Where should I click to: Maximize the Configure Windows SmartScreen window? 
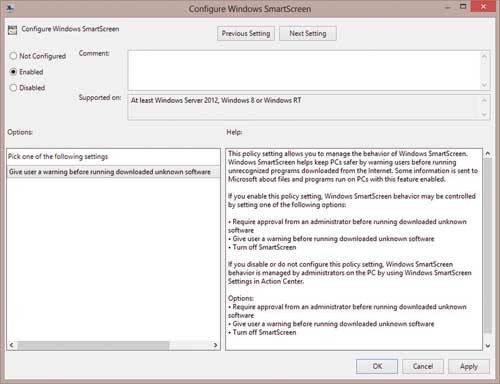pos(463,6)
